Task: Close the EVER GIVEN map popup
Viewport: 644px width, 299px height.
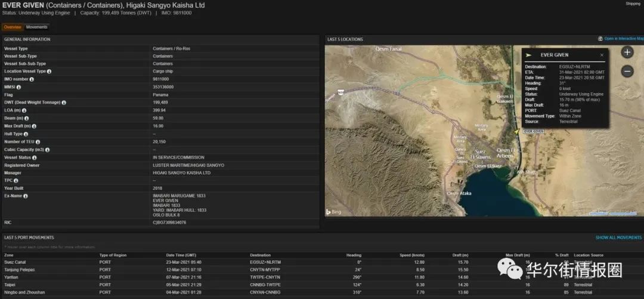Action: tap(602, 55)
